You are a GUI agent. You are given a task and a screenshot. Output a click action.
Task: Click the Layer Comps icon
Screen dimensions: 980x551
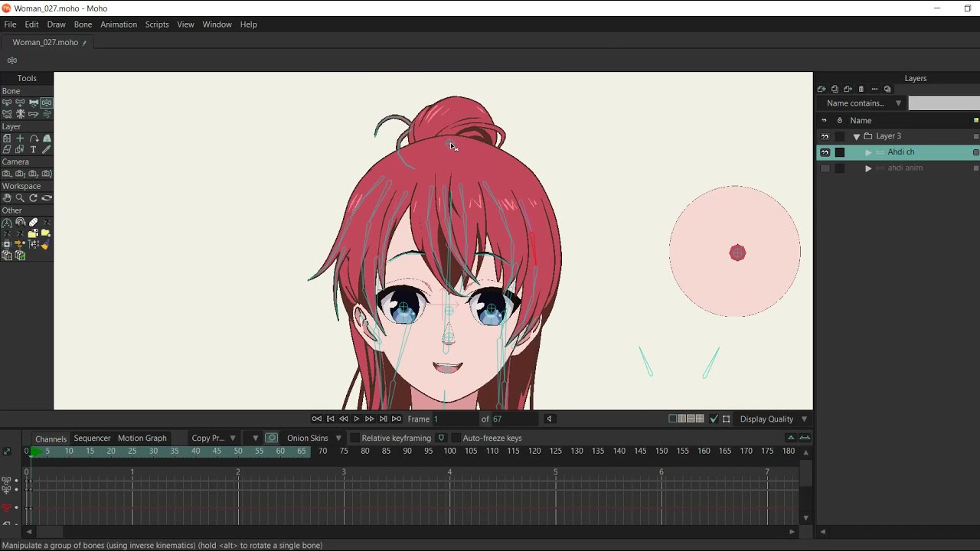click(887, 90)
